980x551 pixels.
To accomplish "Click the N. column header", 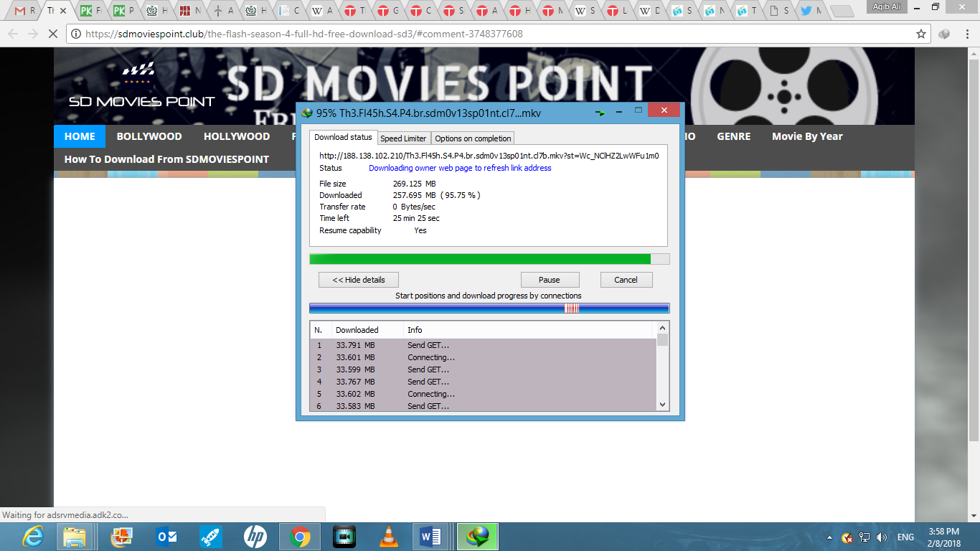I will [321, 330].
